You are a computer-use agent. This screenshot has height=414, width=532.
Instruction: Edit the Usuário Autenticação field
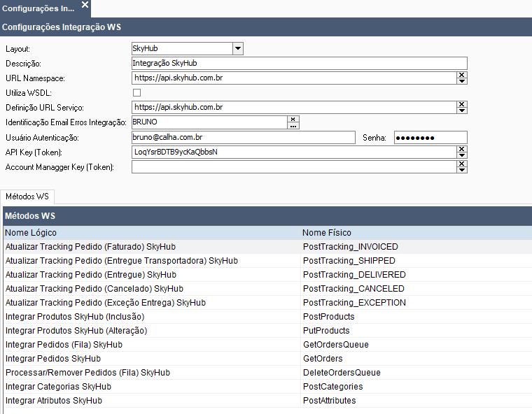pos(244,137)
